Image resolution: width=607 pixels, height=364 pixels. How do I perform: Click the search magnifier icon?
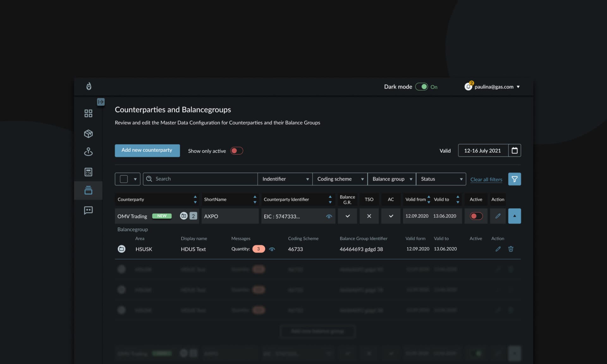pyautogui.click(x=149, y=179)
